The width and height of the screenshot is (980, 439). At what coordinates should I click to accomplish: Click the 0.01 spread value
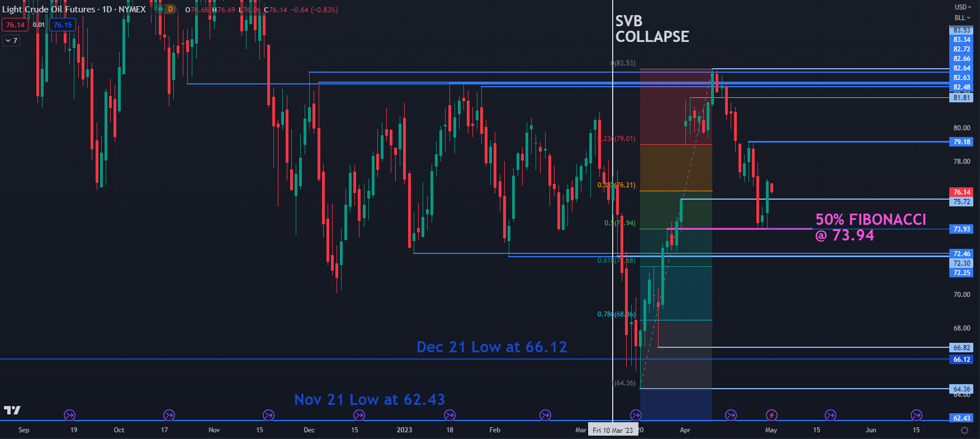point(39,25)
